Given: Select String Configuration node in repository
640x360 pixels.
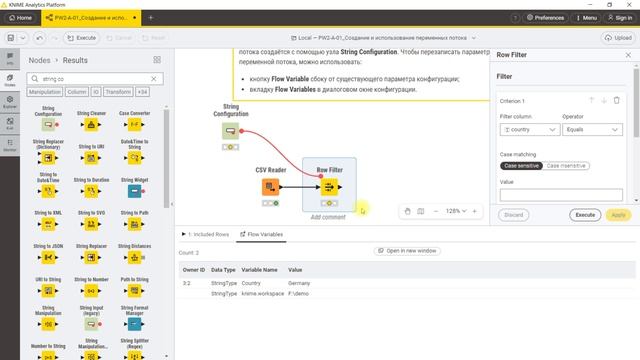Looking at the screenshot, I should [49, 124].
